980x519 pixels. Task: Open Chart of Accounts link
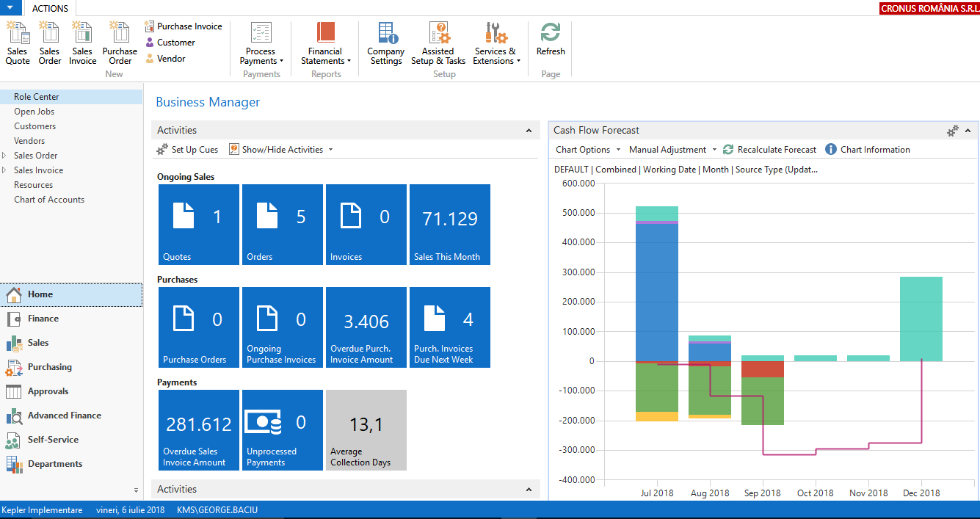point(49,200)
